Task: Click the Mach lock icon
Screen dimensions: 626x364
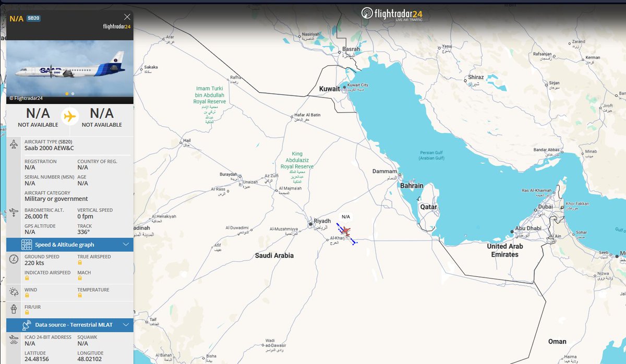Action: click(80, 279)
